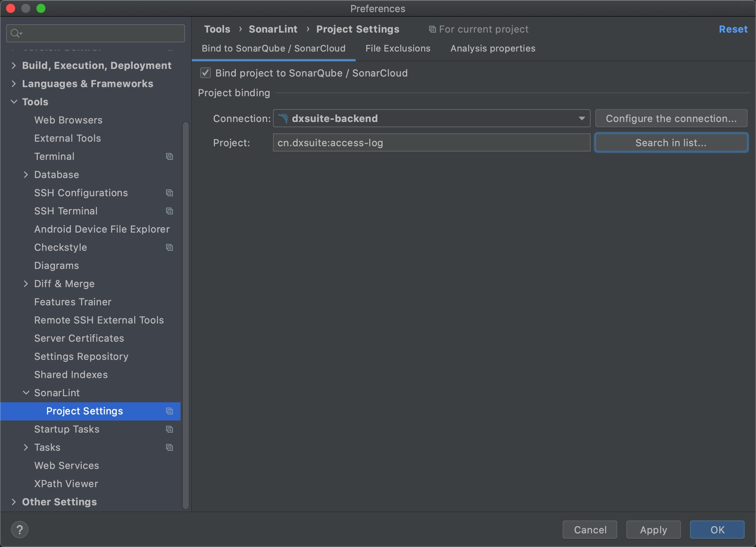Select Settings Repository in settings tree
This screenshot has width=756, height=547.
pyautogui.click(x=81, y=356)
